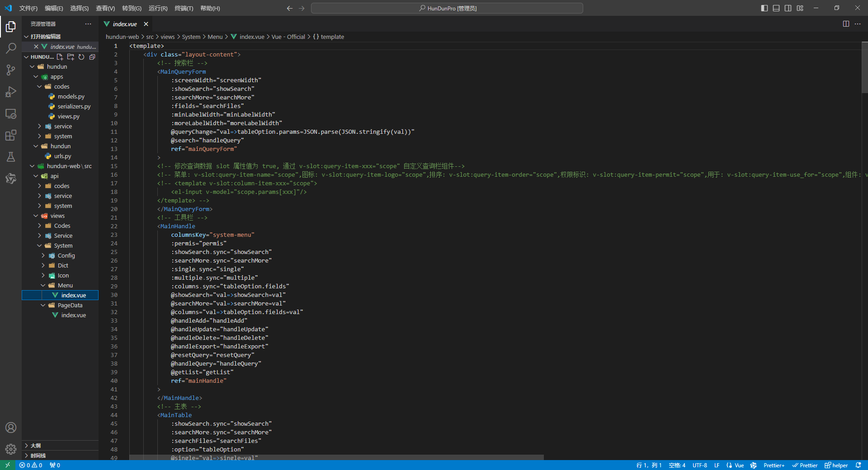
Task: Click helper status bar item
Action: (836, 465)
